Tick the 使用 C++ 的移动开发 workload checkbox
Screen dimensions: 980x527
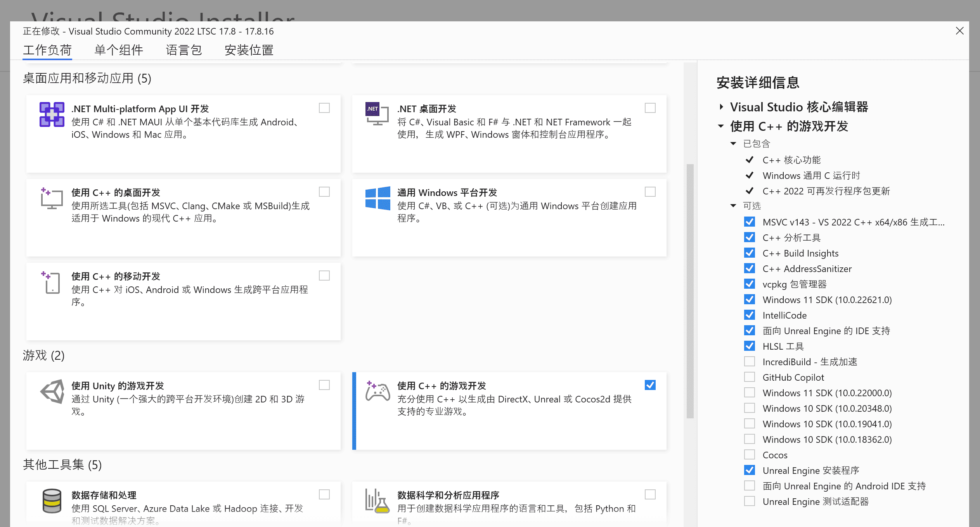click(x=324, y=276)
